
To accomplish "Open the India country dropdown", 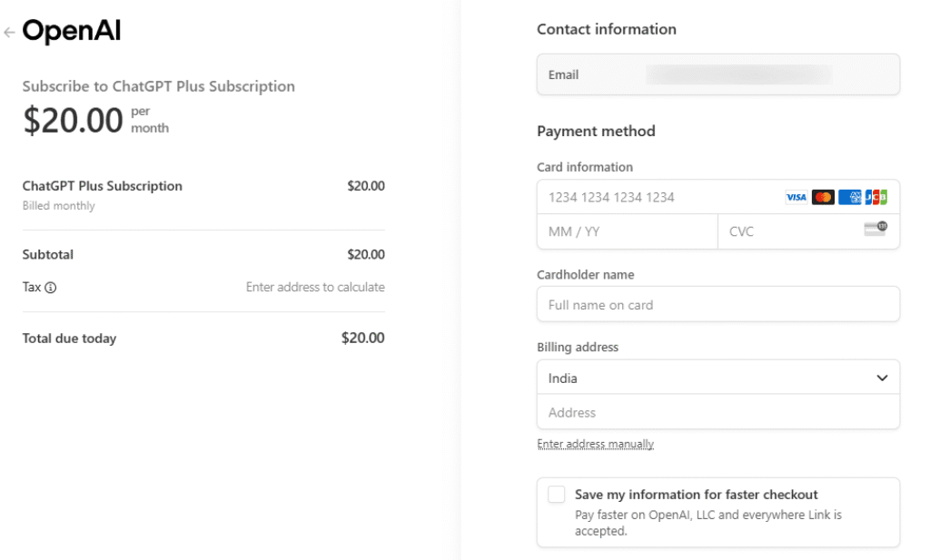I will (x=718, y=378).
